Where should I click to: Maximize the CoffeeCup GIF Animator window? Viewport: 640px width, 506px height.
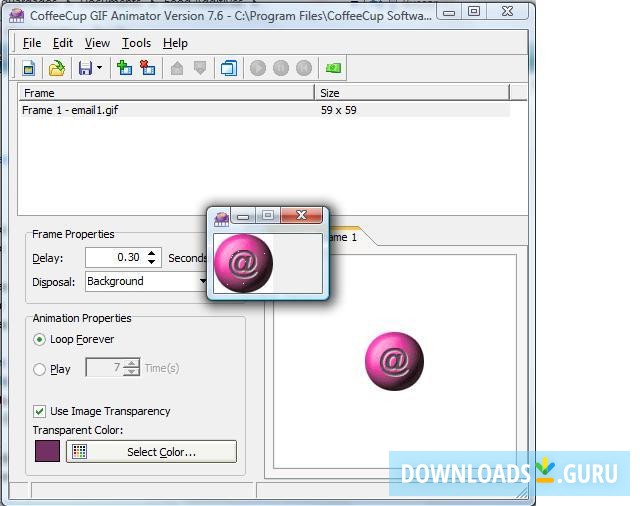tap(474, 11)
